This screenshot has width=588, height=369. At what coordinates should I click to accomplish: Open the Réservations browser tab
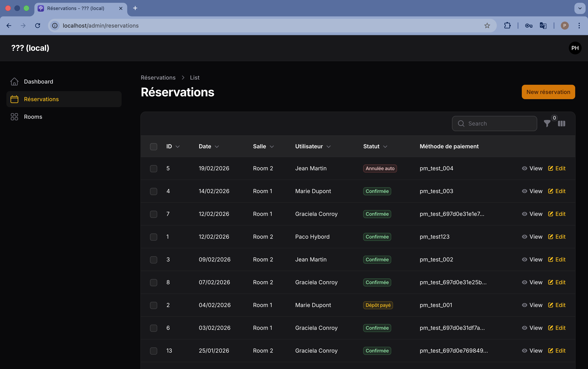click(x=76, y=8)
